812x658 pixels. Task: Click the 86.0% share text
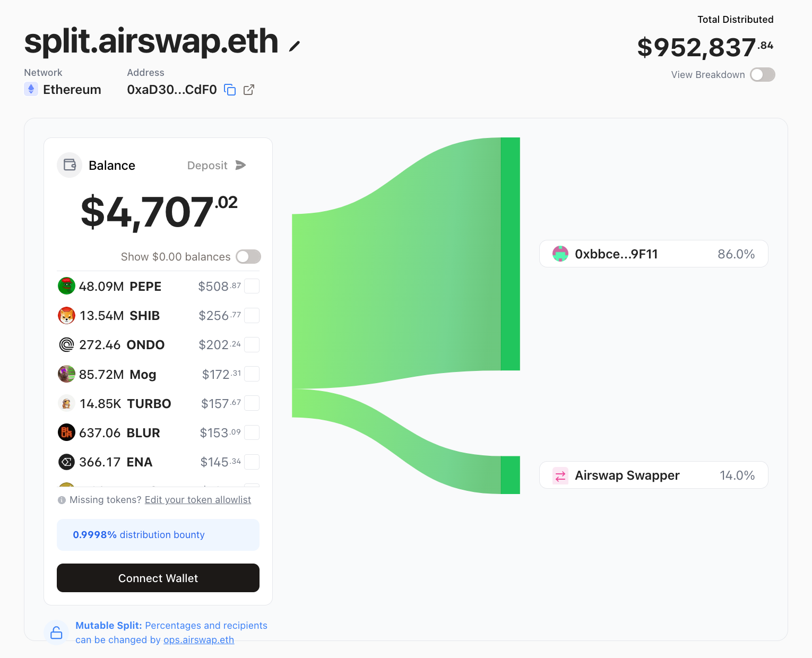pyautogui.click(x=736, y=254)
